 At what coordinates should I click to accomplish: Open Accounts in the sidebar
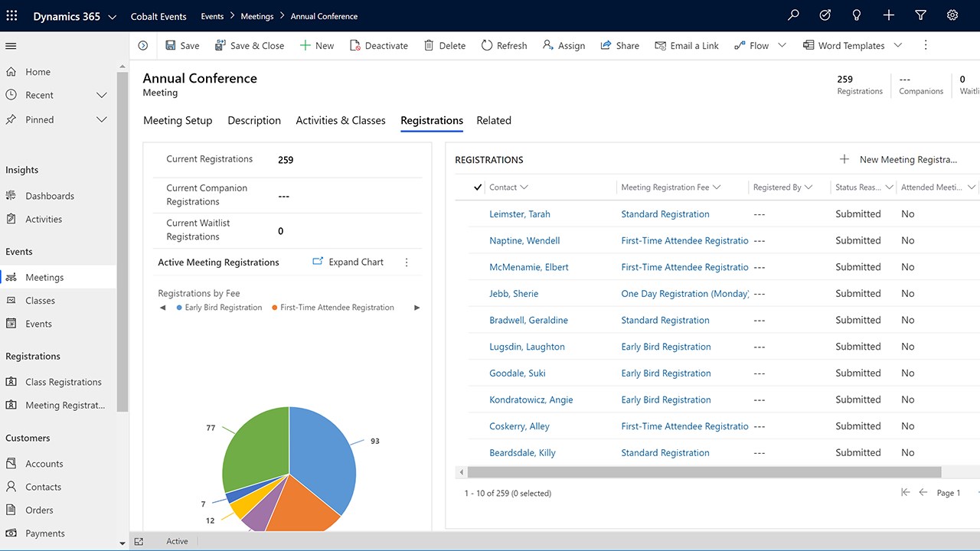(44, 464)
